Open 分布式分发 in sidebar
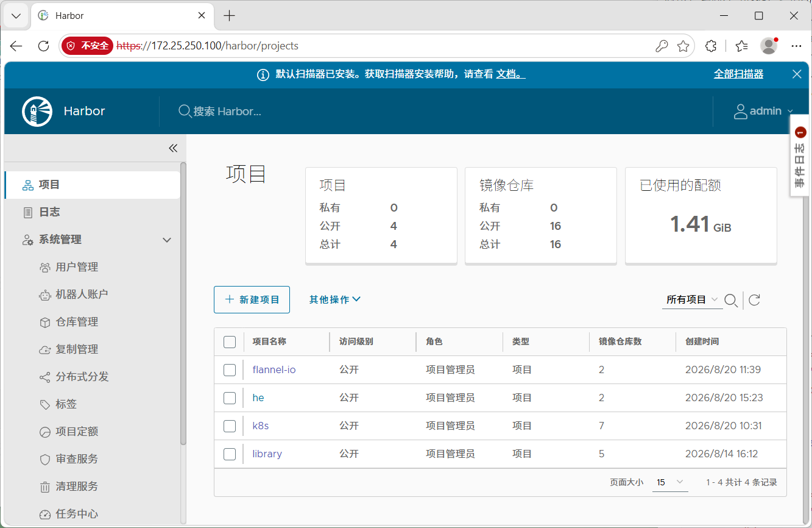The width and height of the screenshot is (812, 528). coord(82,377)
